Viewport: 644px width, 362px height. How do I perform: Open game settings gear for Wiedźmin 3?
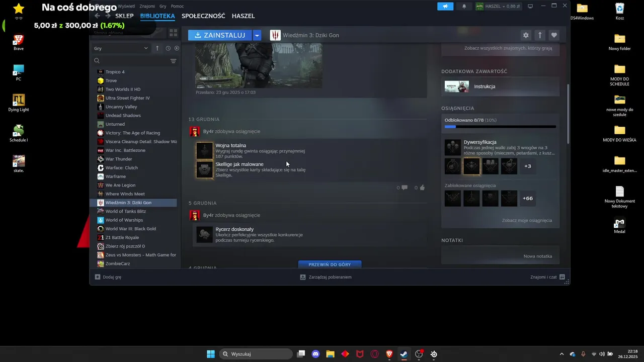526,35
